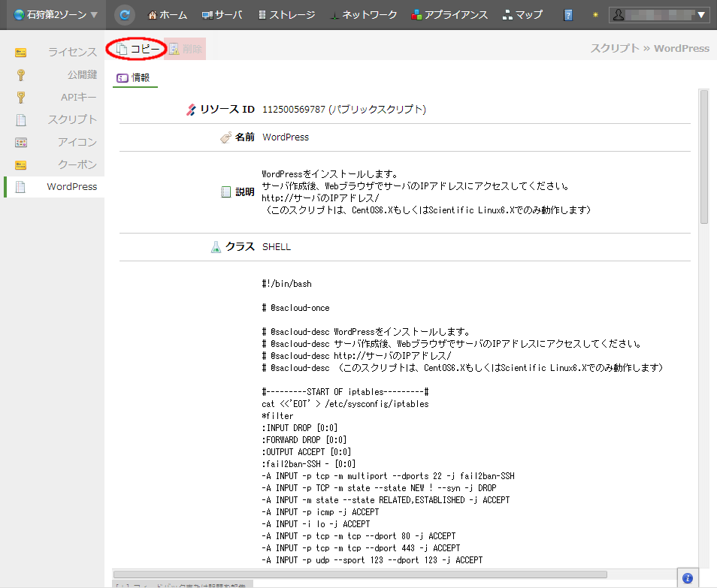Open the サーバ (Server) menu
717x588 pixels.
[x=222, y=15]
